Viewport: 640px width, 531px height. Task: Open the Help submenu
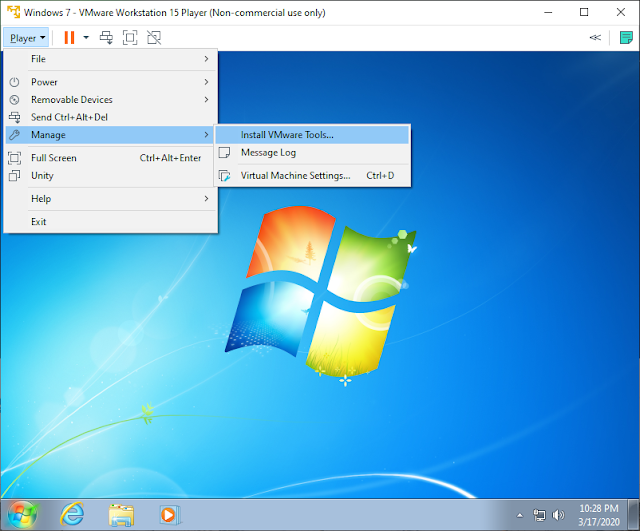point(110,199)
